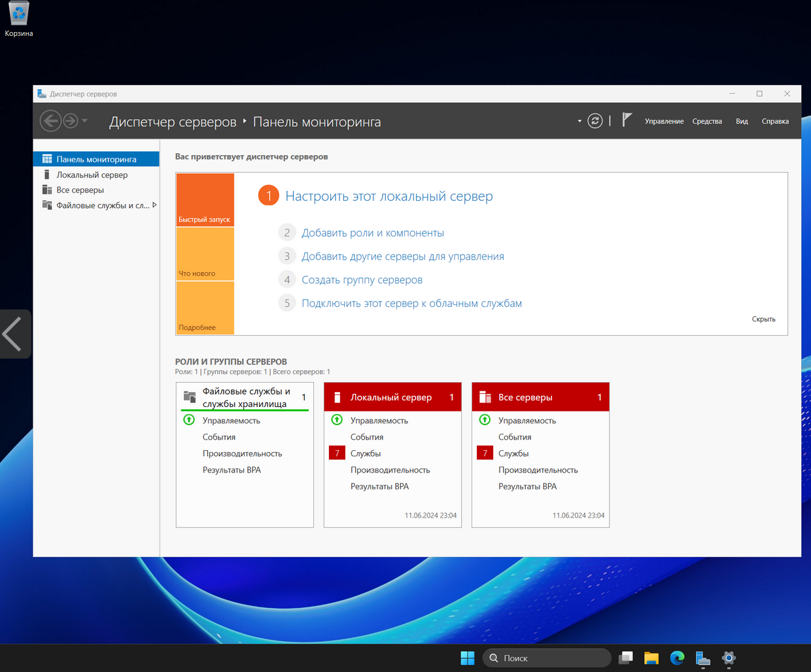Click the Refresh icon in header
Screen dimensions: 811x672
click(x=595, y=121)
